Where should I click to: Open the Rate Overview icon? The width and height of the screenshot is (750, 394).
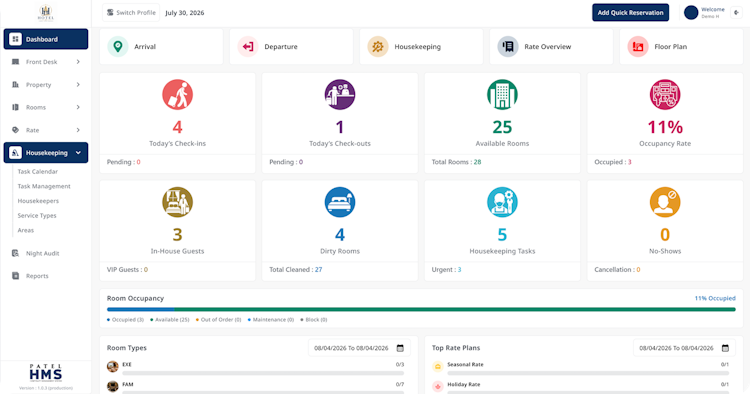click(x=508, y=46)
